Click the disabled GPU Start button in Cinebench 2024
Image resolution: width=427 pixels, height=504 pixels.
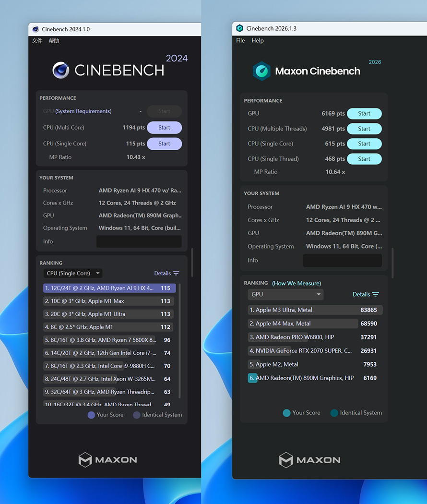[164, 111]
